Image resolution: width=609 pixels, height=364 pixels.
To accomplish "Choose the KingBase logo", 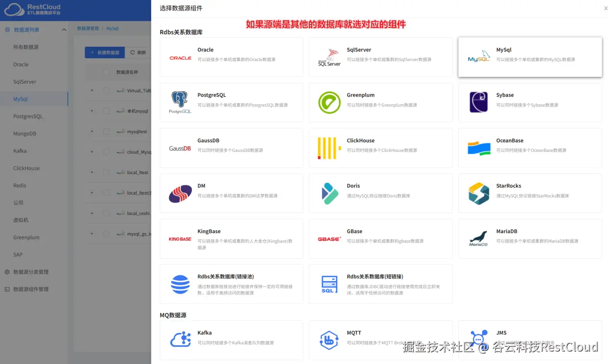I will pos(180,239).
